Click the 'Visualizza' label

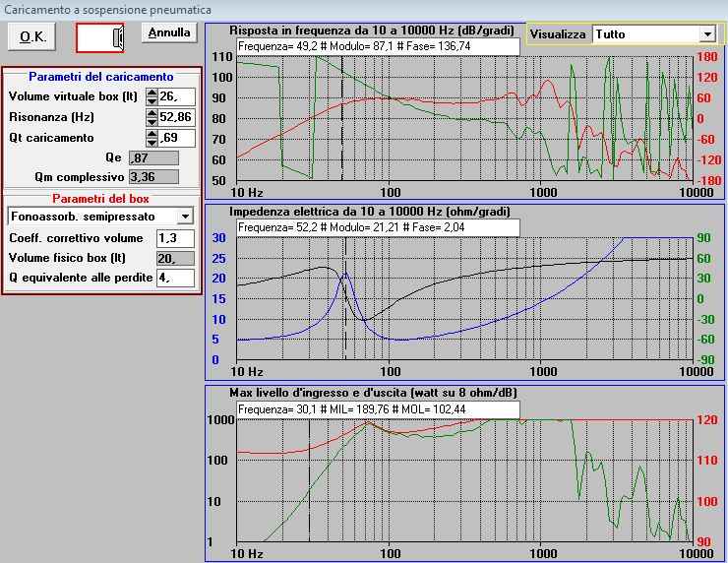pyautogui.click(x=558, y=34)
